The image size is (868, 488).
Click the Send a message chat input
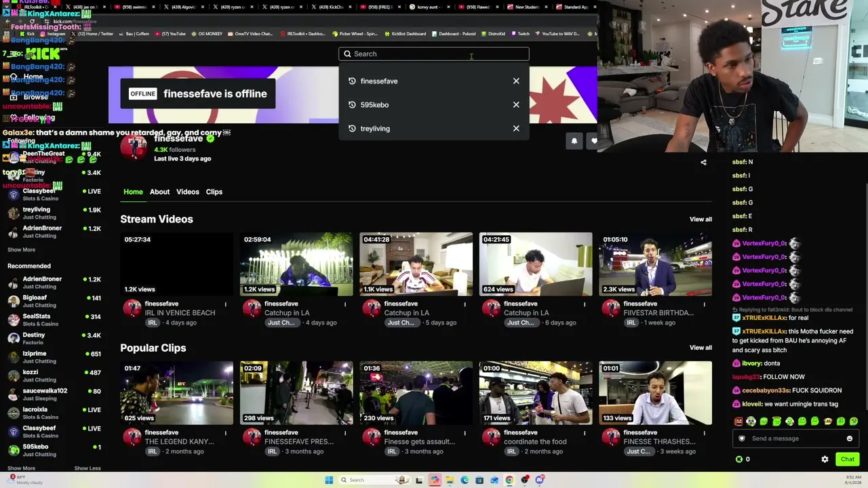pos(795,439)
